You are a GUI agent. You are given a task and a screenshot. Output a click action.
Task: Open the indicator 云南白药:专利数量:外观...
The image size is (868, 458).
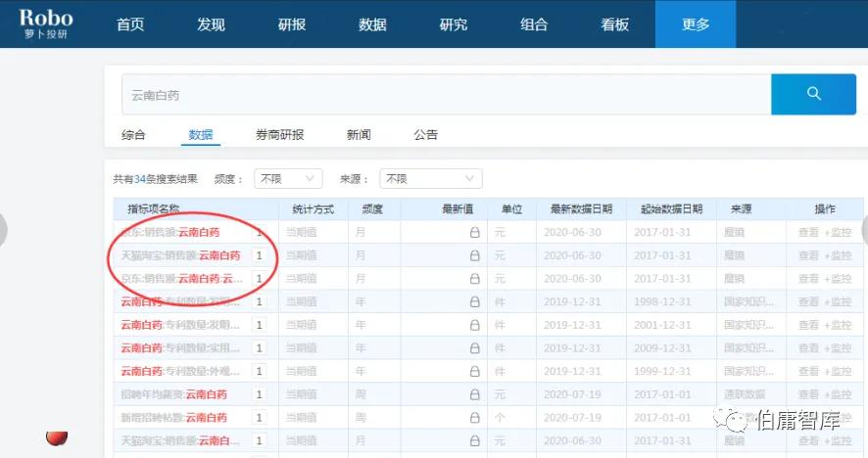point(180,371)
